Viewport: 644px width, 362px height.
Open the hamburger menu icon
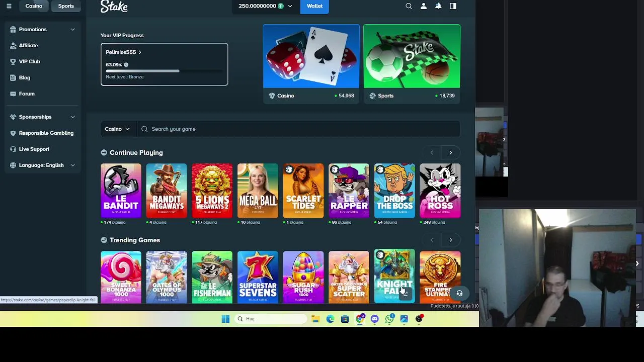click(x=9, y=6)
